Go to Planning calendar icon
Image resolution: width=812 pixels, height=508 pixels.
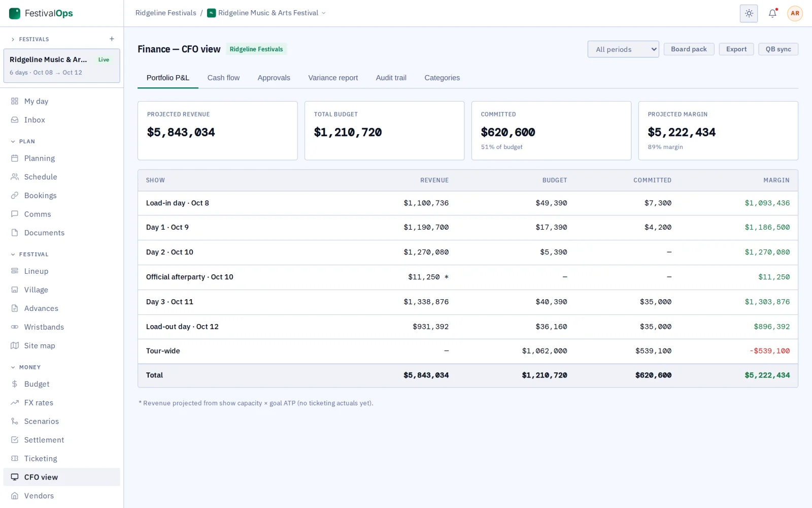pyautogui.click(x=15, y=158)
